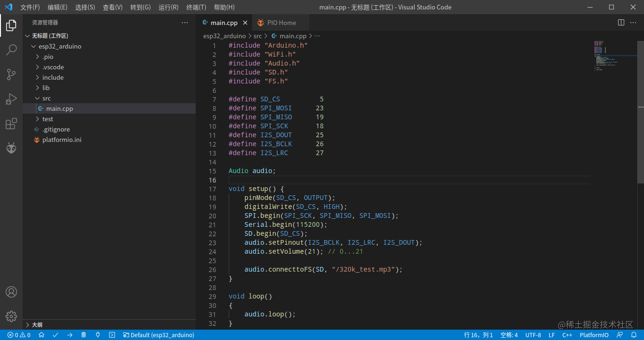Screen dimensions: 644x340
Task: Click Default (esp32_aduino) environment selector
Action: (158, 335)
